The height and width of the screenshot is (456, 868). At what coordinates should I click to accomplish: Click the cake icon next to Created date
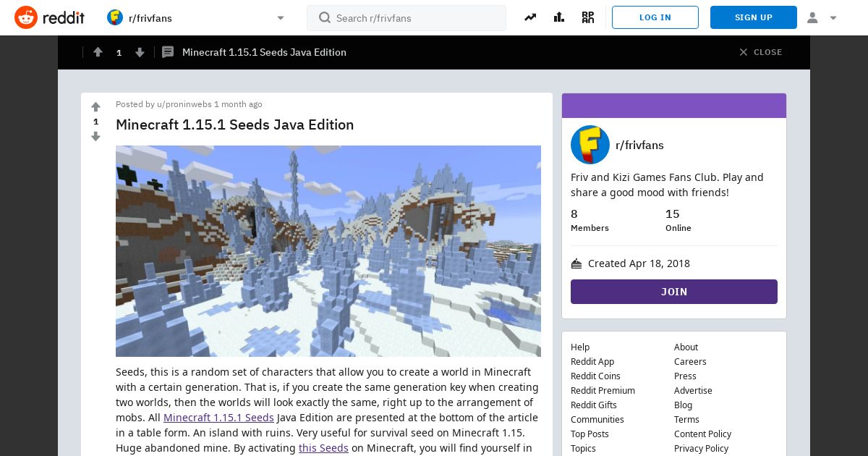tap(576, 263)
